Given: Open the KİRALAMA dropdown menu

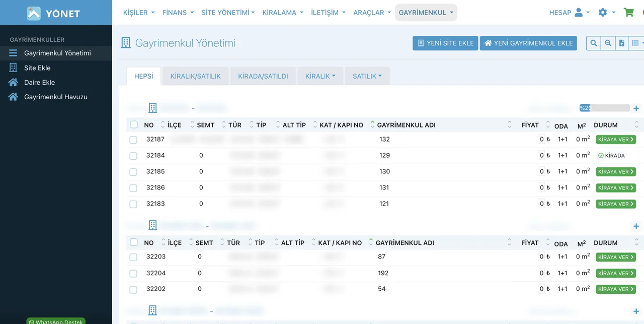Looking at the screenshot, I should [283, 13].
